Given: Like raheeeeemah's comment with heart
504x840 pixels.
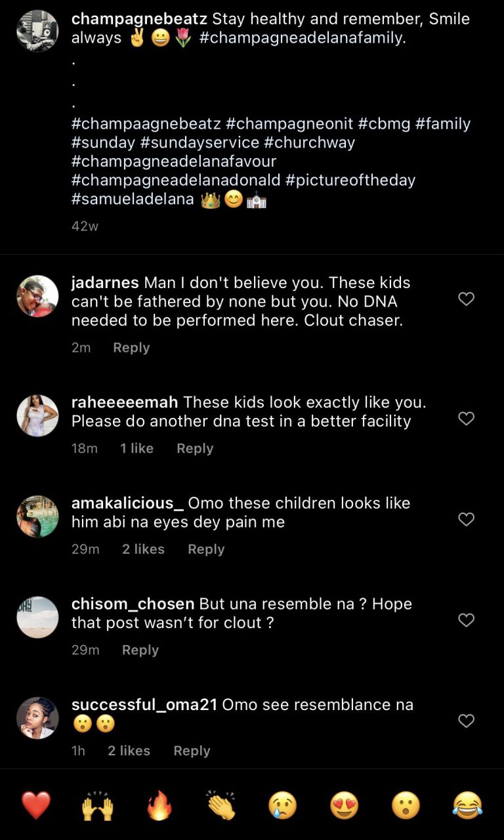Looking at the screenshot, I should (466, 419).
